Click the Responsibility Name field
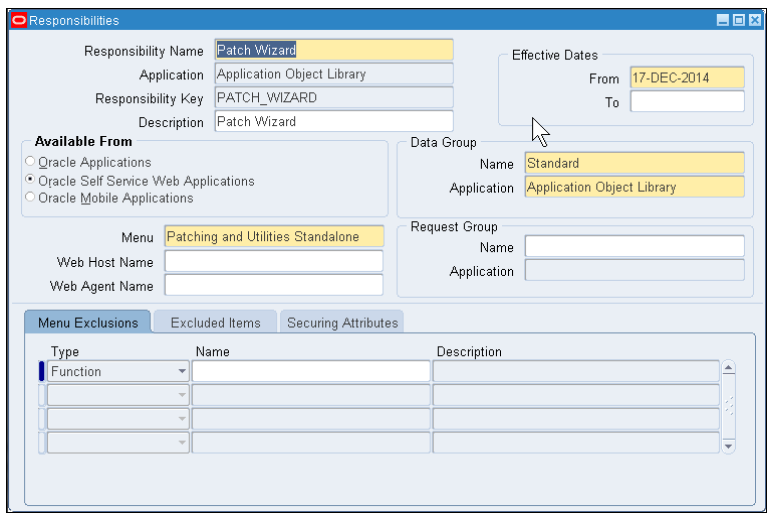Image resolution: width=772 pixels, height=518 pixels. click(x=334, y=50)
